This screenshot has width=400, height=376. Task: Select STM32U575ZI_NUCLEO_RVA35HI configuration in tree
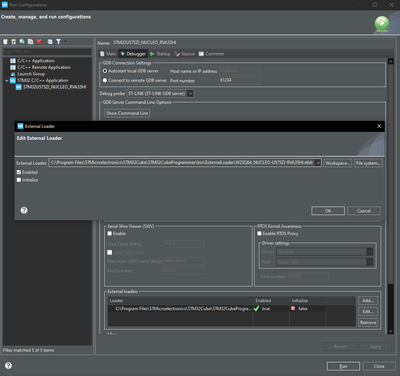pos(51,87)
